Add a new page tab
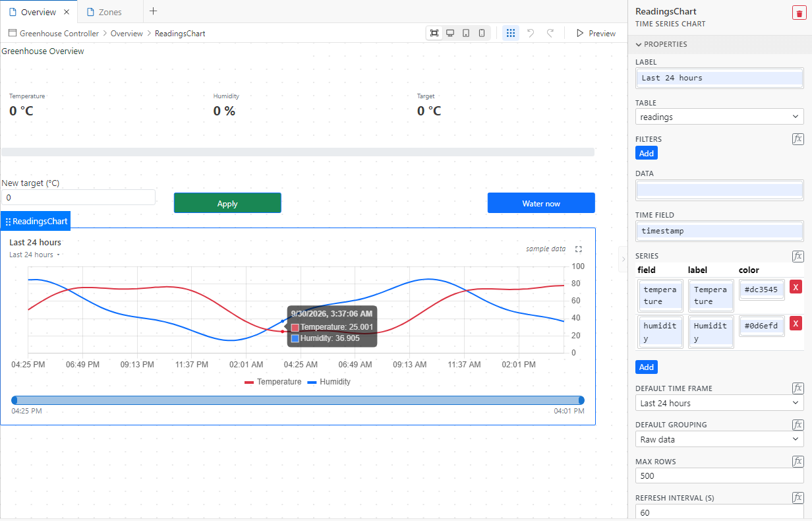 coord(154,11)
